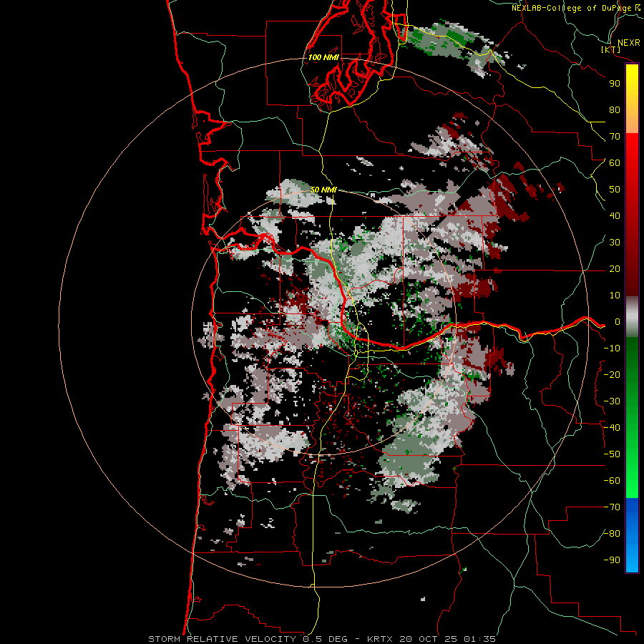Click the "01:35" timestamp in caption
This screenshot has height=644, width=644.
coord(479,639)
